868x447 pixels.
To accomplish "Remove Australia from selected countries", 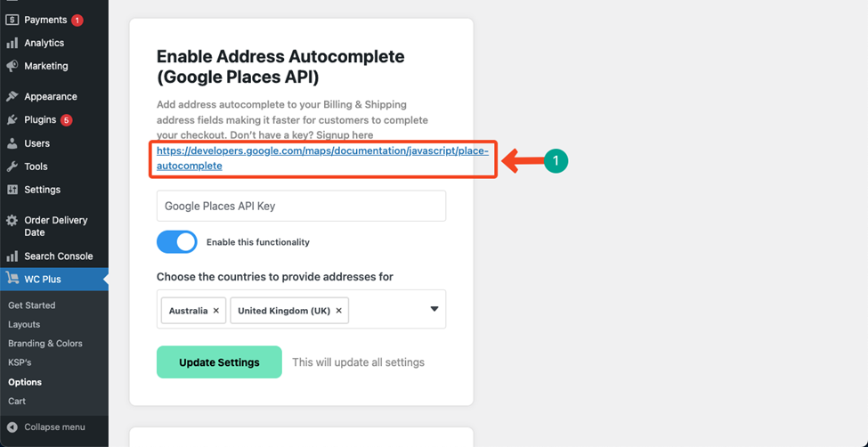I will tap(216, 311).
